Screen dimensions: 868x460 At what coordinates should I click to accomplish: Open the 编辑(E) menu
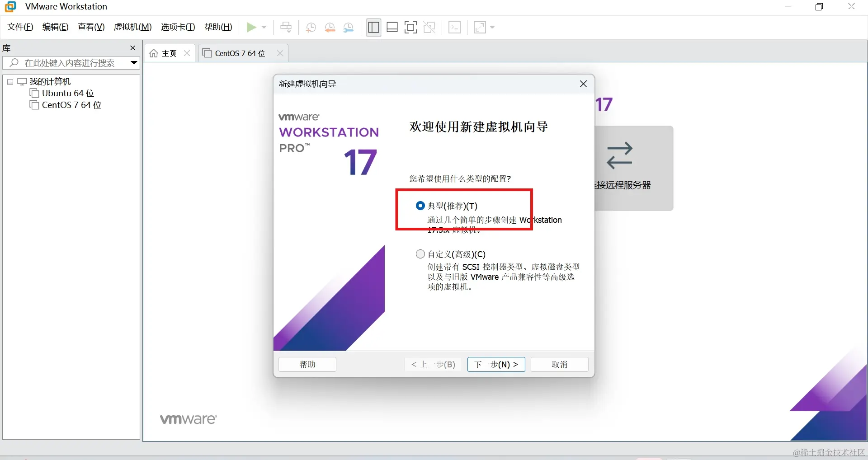(x=56, y=27)
